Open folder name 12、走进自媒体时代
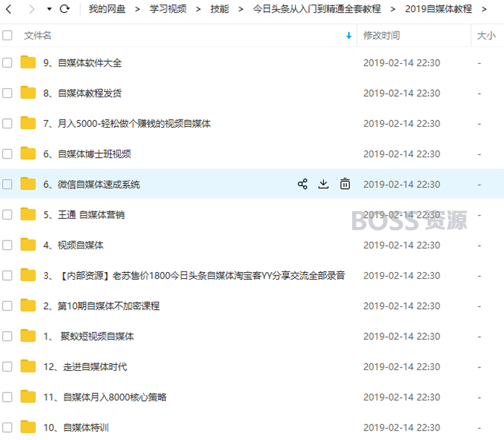The height and width of the screenshot is (440, 504). (x=85, y=367)
